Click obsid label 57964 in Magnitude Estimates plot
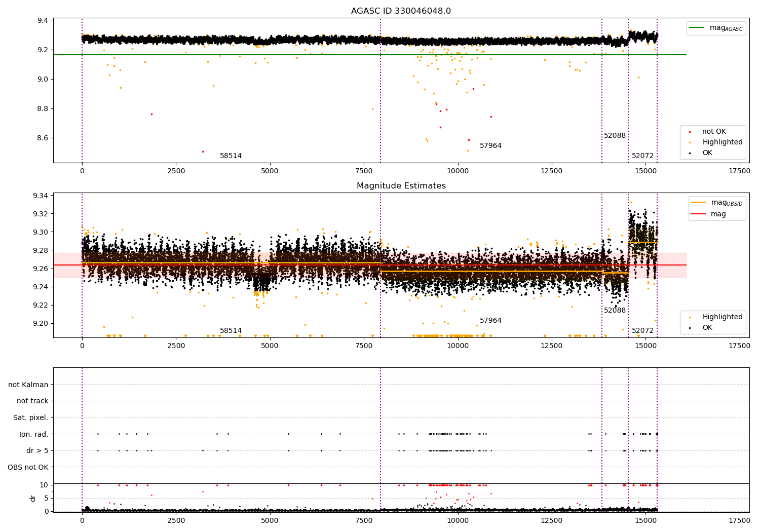 coord(490,321)
